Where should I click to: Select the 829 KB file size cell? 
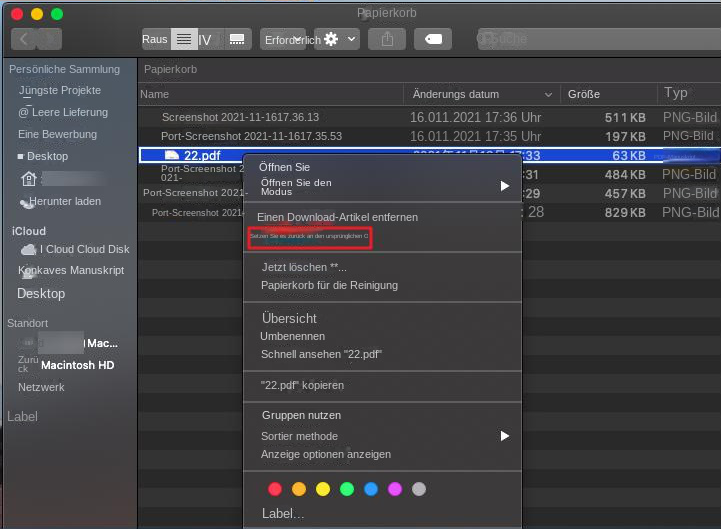625,213
